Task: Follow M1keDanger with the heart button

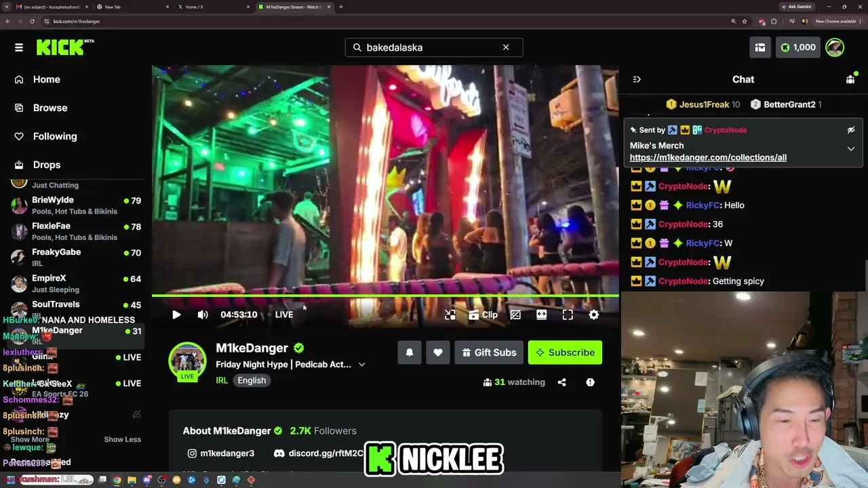Action: pyautogui.click(x=438, y=352)
